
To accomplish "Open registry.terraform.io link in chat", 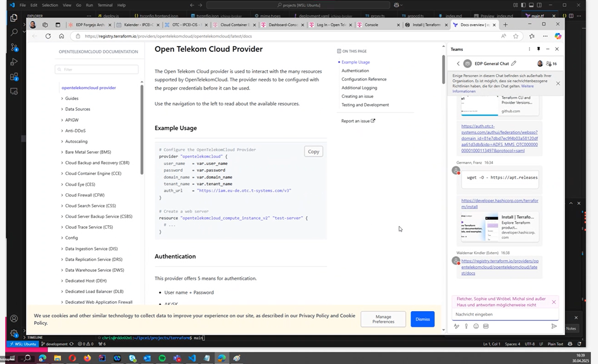I will [500, 267].
